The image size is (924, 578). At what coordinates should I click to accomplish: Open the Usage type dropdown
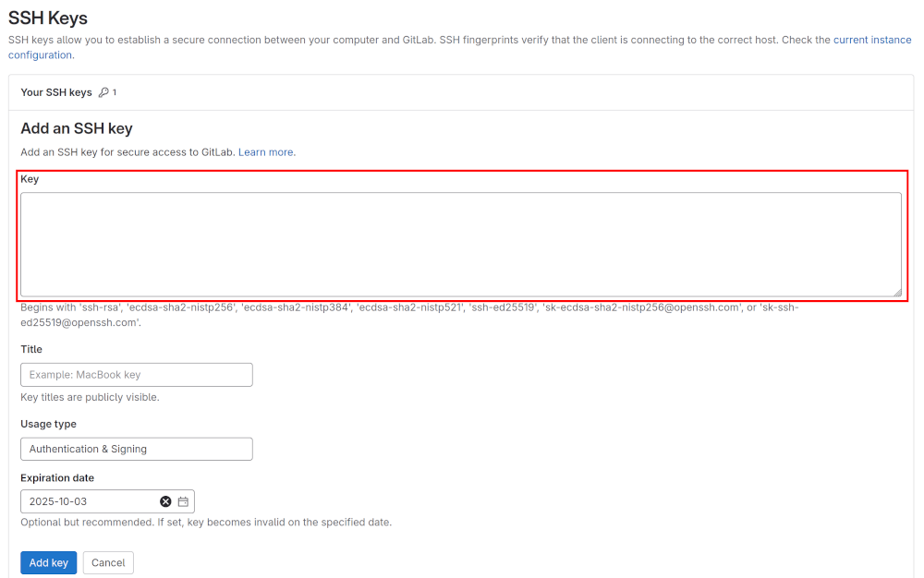137,449
